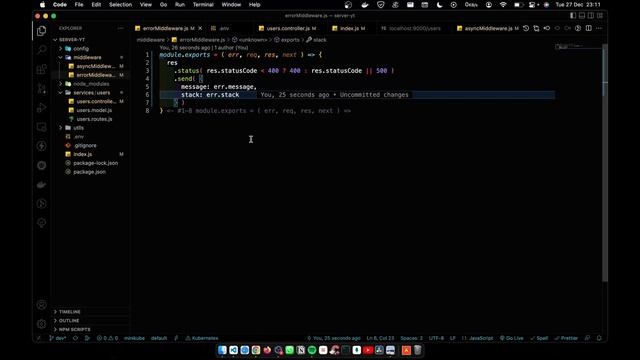The image size is (640, 360).
Task: Click the dev* git branch indicator
Action: [58, 338]
